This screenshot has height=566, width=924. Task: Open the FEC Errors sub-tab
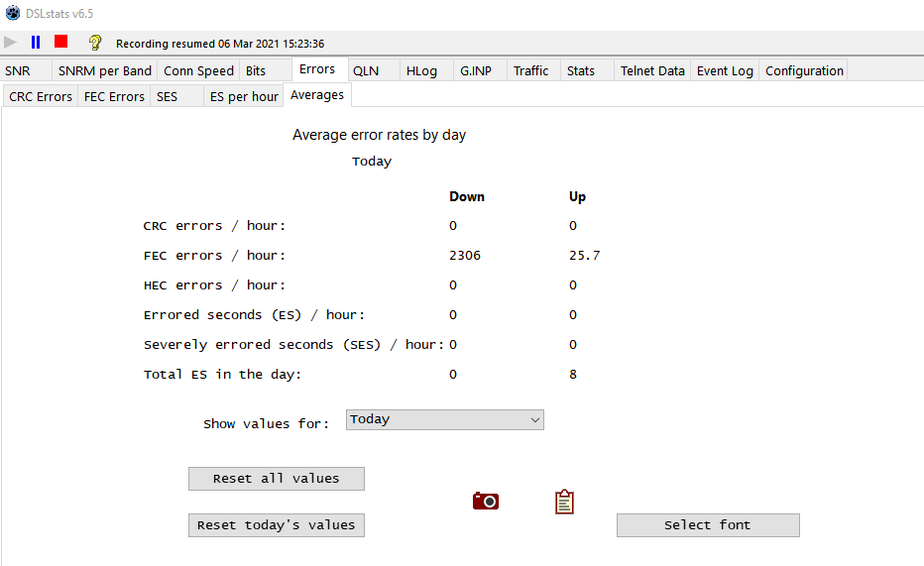(x=114, y=96)
